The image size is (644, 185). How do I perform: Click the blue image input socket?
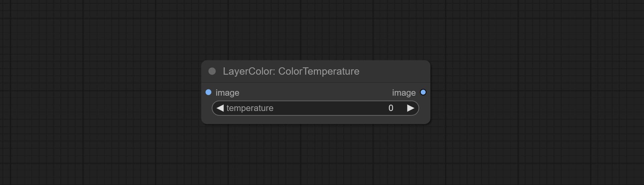[209, 92]
